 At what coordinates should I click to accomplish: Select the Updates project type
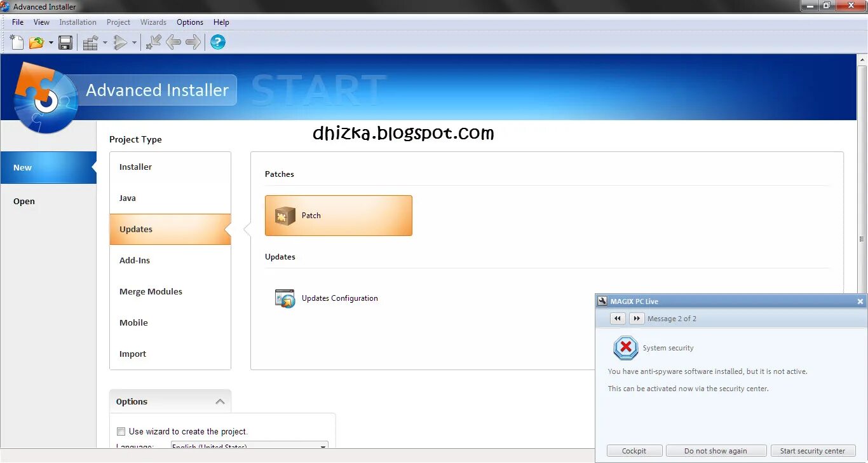(170, 229)
